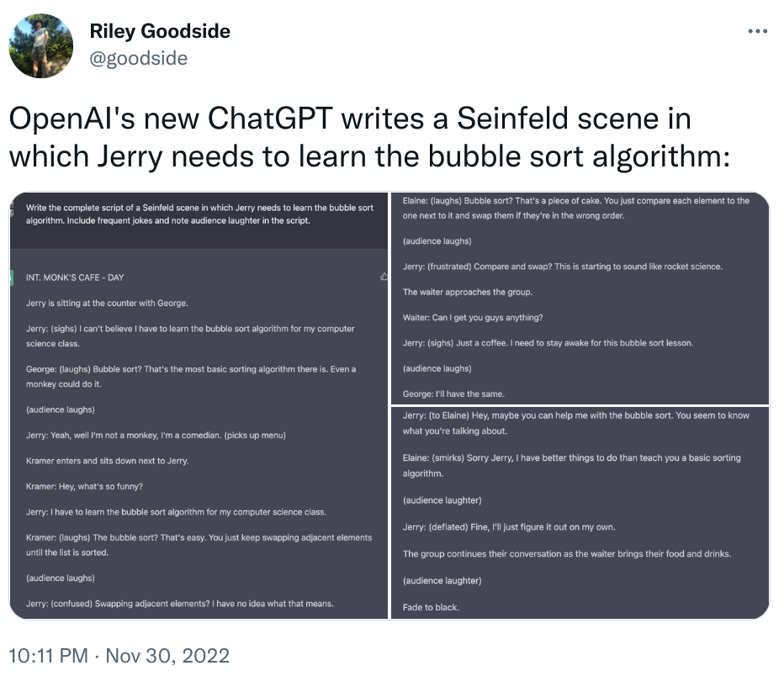Screen dimensions: 784x676
Task: Click the green ChatGPT avatar sliver
Action: pos(12,277)
